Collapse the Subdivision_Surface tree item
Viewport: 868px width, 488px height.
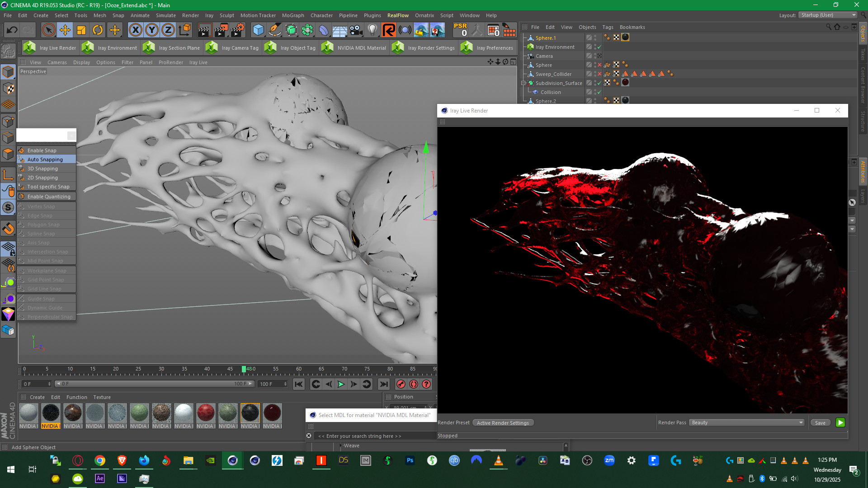pos(524,83)
